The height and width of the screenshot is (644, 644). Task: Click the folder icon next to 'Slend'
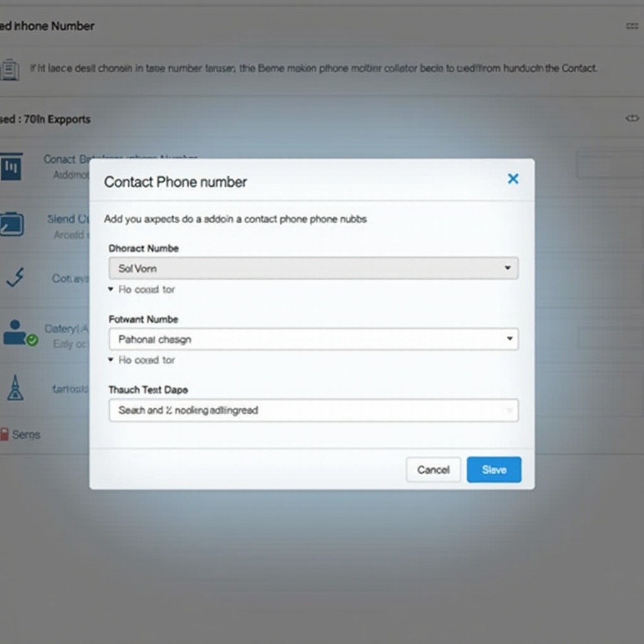tap(11, 225)
